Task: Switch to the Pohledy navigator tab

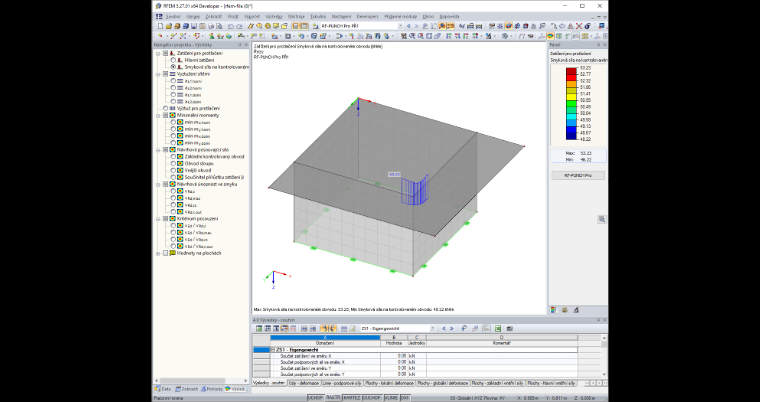Action: (212, 389)
